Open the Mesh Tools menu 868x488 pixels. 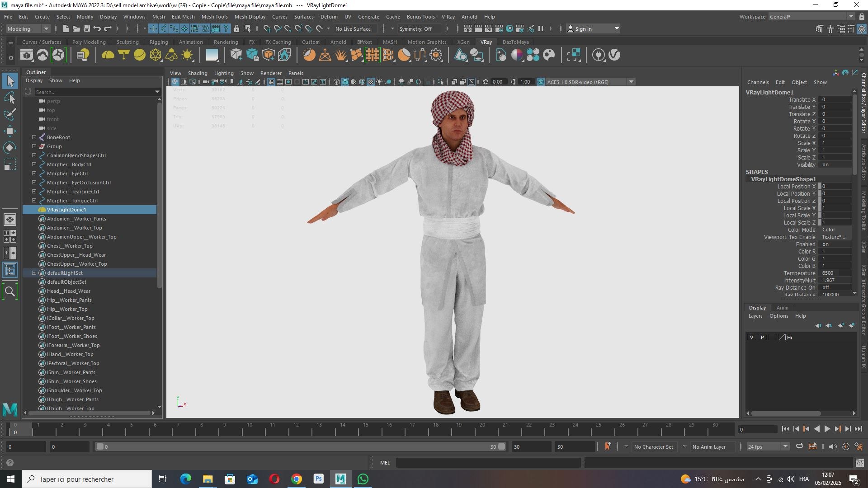point(214,17)
